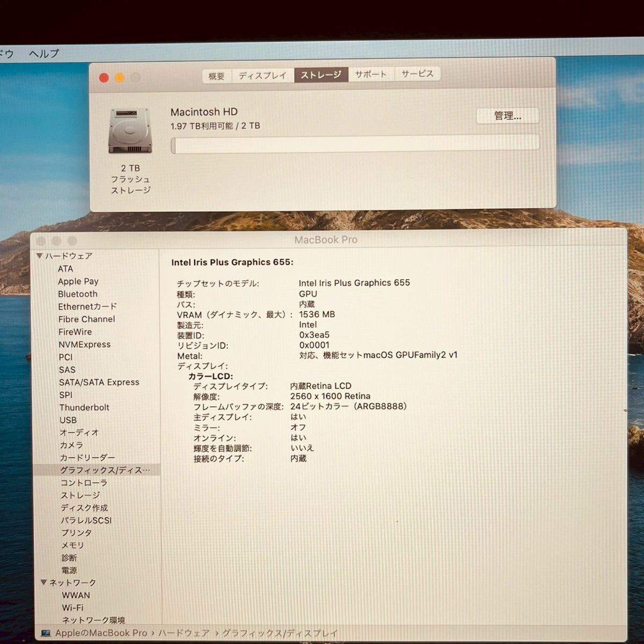This screenshot has height=644, width=644.
Task: Click the Metal GPUFamily2 v1 value
Action: (x=378, y=355)
